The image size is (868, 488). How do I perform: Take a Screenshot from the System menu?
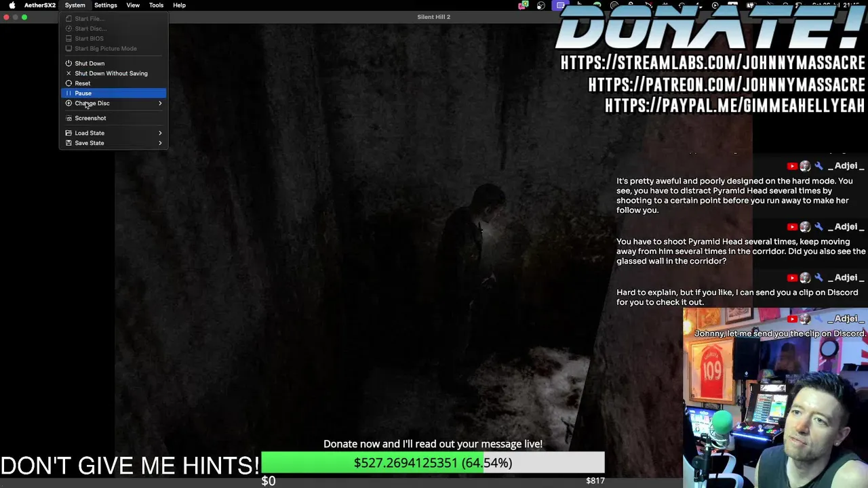pos(113,118)
